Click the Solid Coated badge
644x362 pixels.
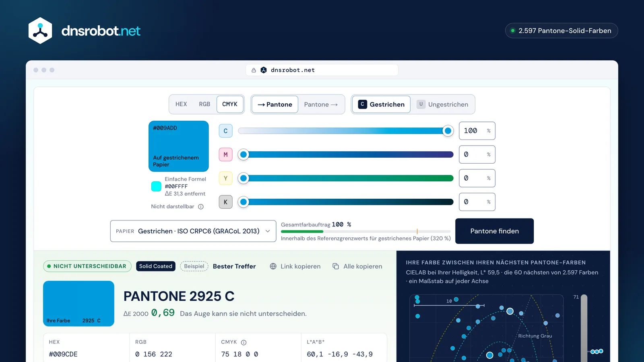pyautogui.click(x=156, y=266)
